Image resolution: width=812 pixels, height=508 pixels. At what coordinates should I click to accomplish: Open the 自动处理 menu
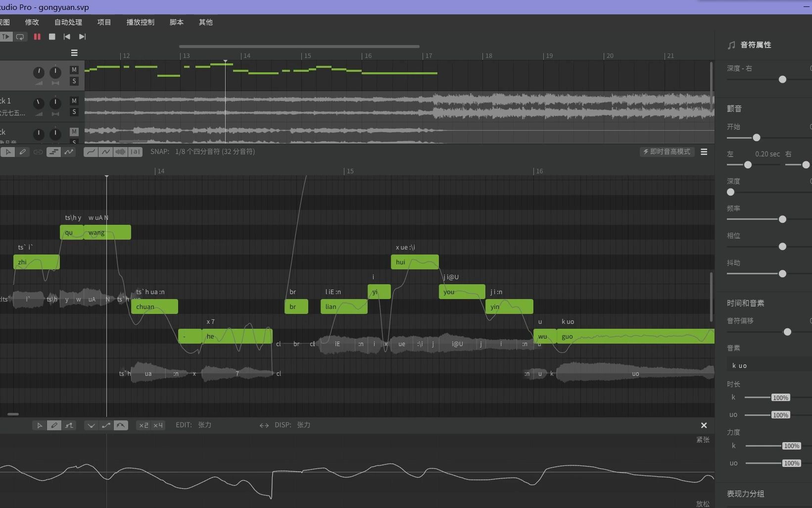tap(68, 22)
